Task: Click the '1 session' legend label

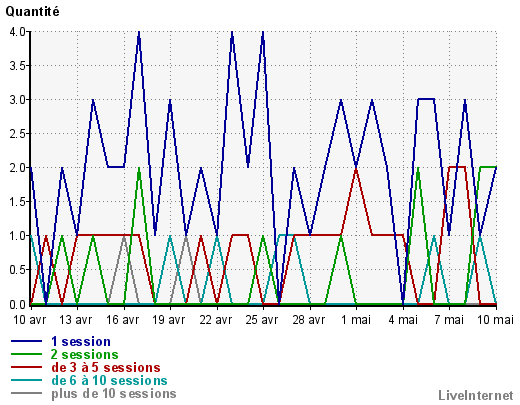Action: point(81,342)
